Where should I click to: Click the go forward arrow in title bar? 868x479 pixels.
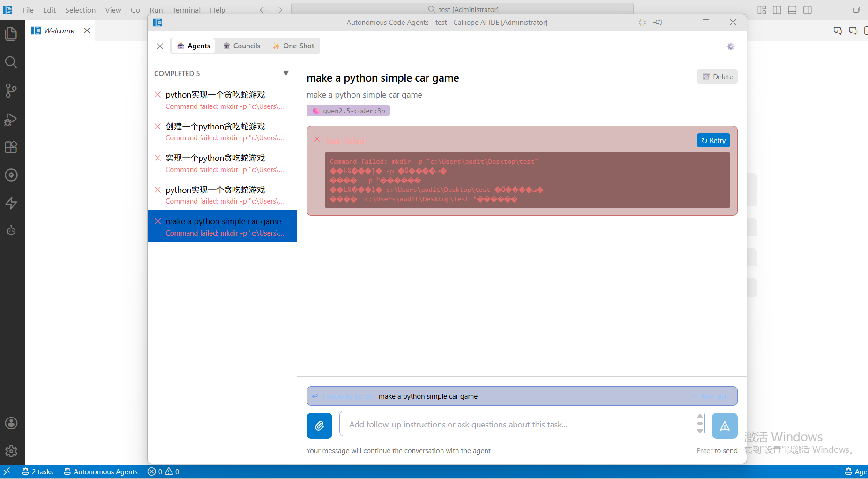coord(279,10)
